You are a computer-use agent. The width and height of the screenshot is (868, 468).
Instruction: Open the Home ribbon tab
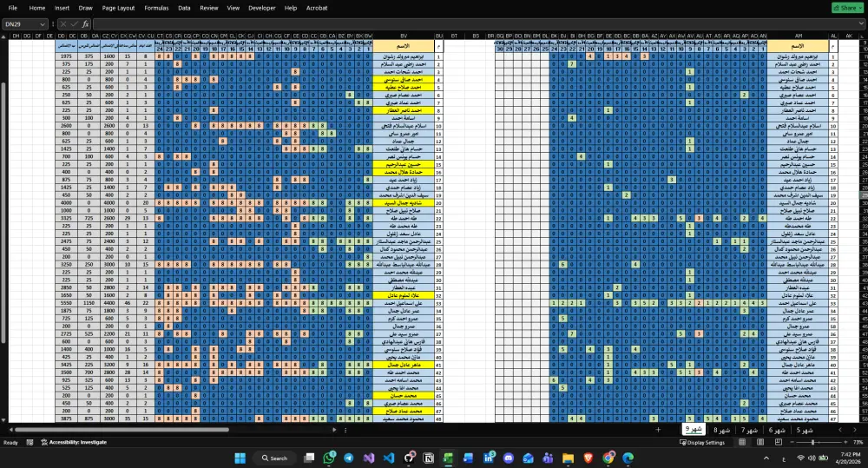(37, 8)
